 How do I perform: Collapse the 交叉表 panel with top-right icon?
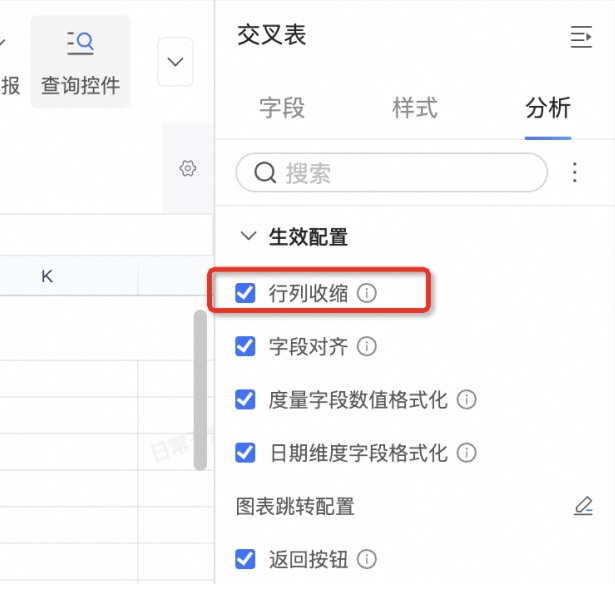click(x=581, y=38)
